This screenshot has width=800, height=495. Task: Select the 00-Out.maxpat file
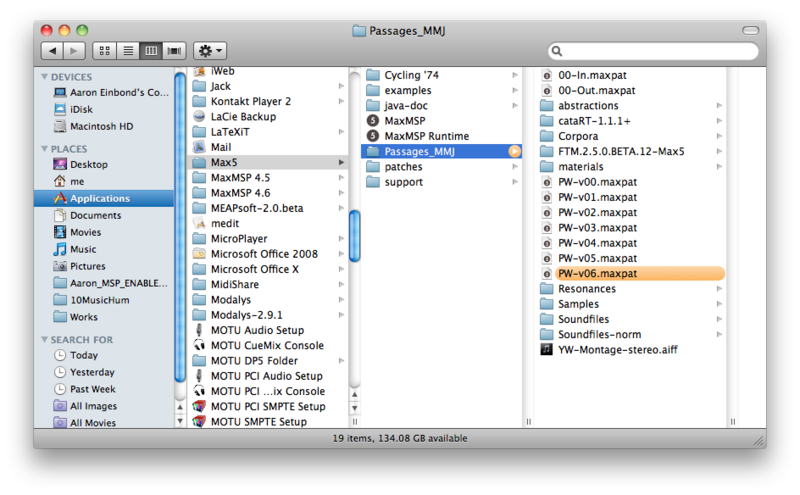click(588, 90)
